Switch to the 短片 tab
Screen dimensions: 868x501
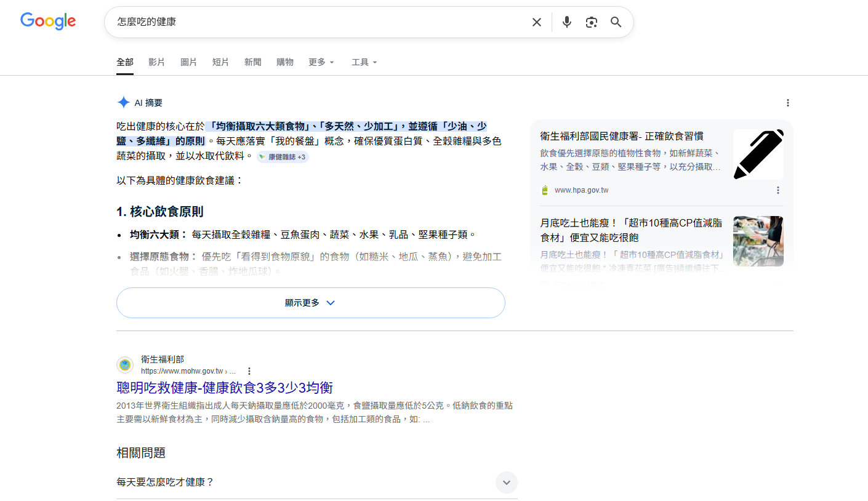(221, 62)
